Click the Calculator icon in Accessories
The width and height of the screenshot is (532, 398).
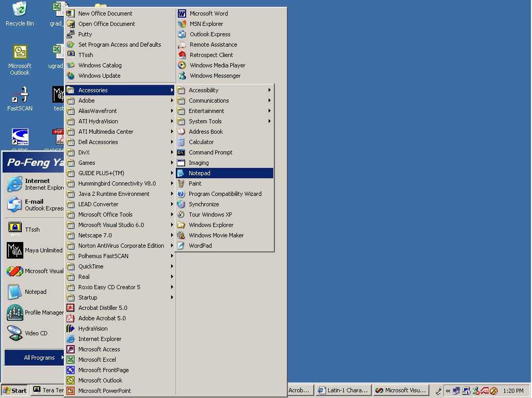coord(181,142)
